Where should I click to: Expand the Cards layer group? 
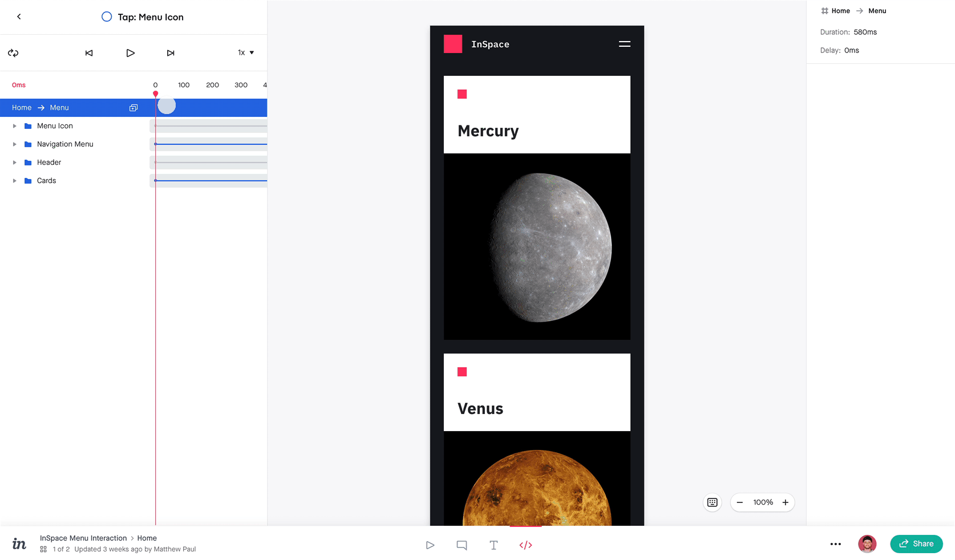tap(15, 181)
